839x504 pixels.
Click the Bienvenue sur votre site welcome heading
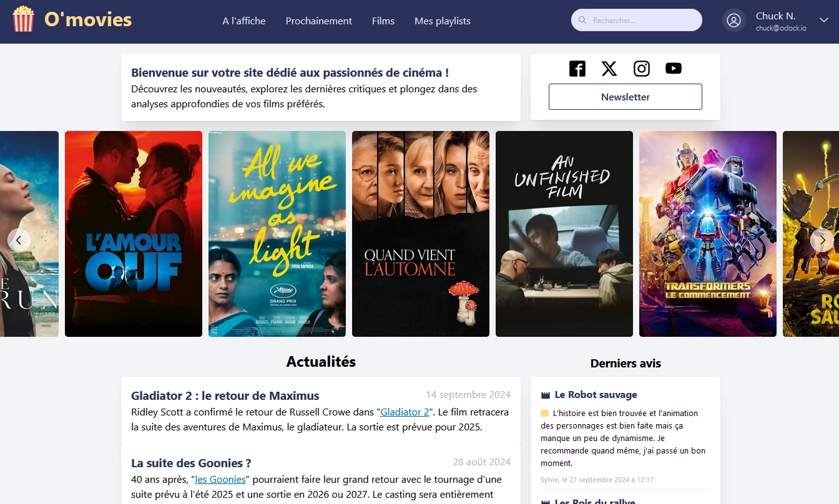290,73
